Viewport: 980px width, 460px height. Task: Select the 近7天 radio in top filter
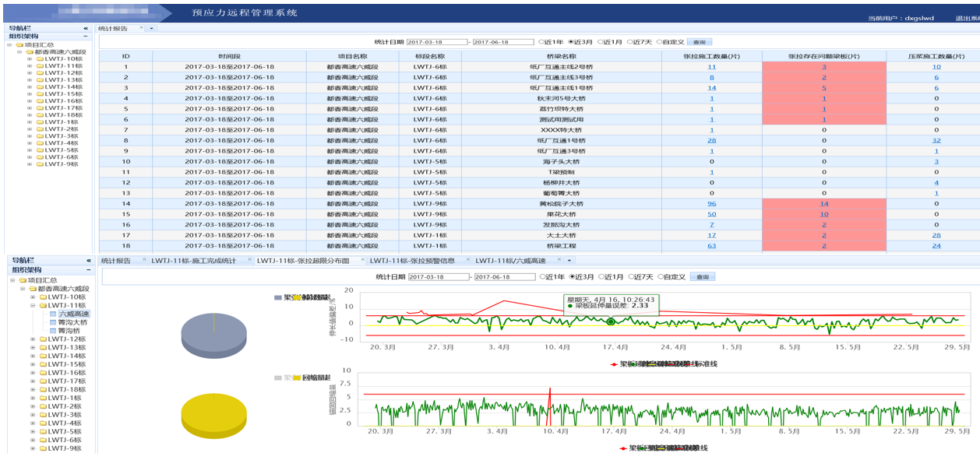630,42
